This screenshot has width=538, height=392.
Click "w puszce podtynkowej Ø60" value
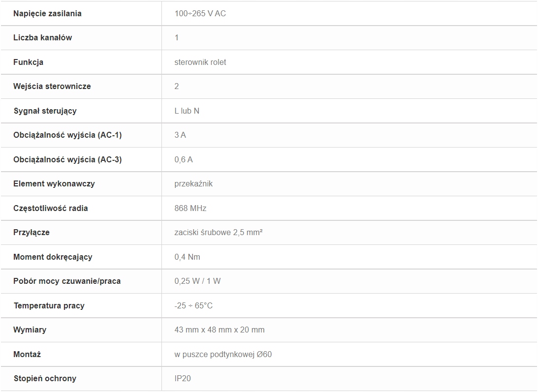(x=222, y=354)
